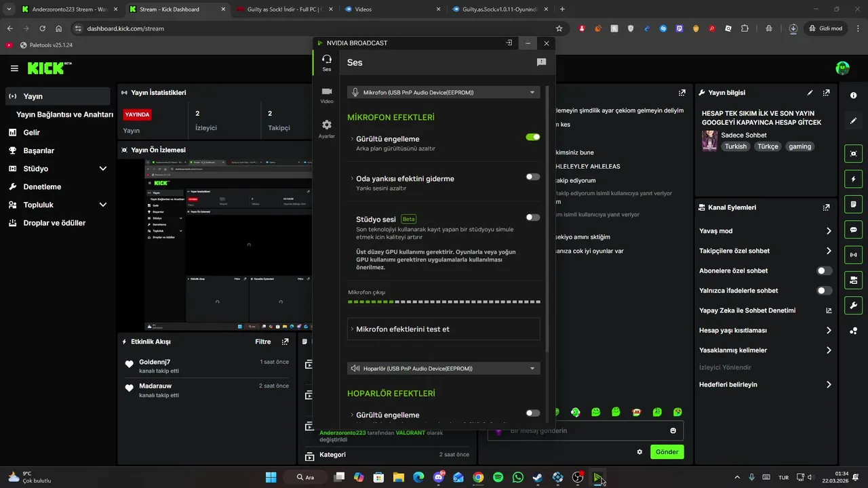The width and height of the screenshot is (868, 488).
Task: Open Takipçilere özel sohbet settings
Action: click(x=766, y=251)
